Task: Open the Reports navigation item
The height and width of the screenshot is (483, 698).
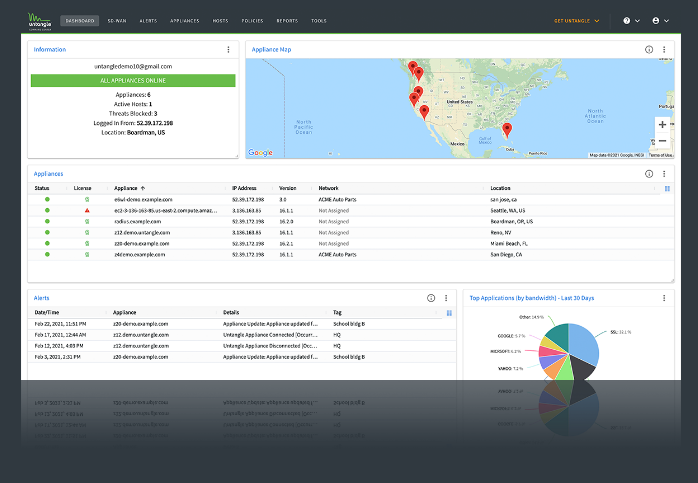Action: [287, 21]
